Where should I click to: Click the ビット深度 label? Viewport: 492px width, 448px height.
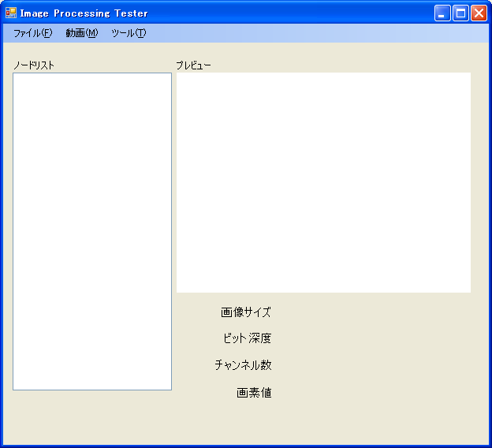(248, 338)
